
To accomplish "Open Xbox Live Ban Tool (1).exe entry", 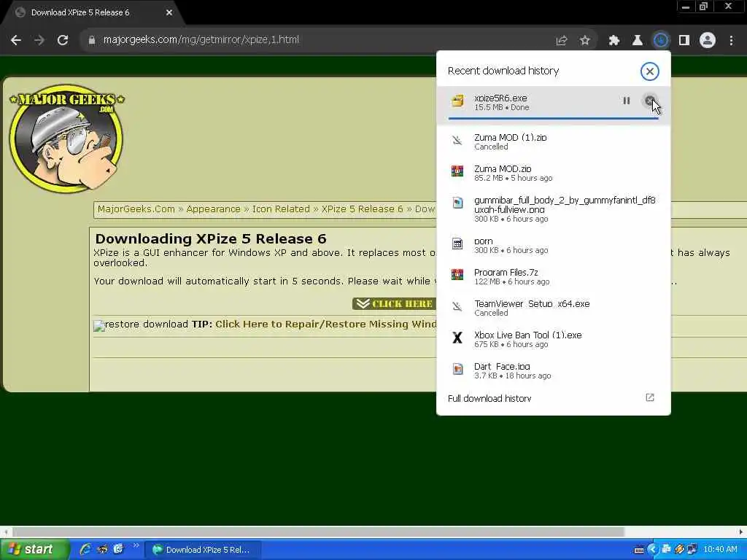I will (x=554, y=340).
